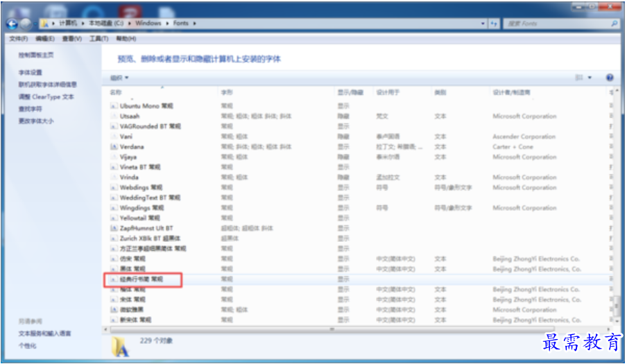
Task: Click the change view icon in the toolbar
Action: (x=579, y=78)
